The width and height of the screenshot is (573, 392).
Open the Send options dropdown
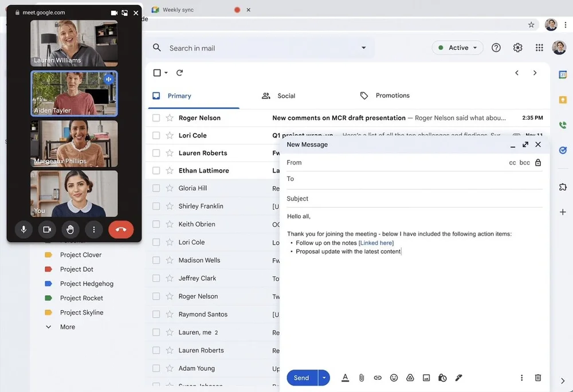click(x=324, y=378)
